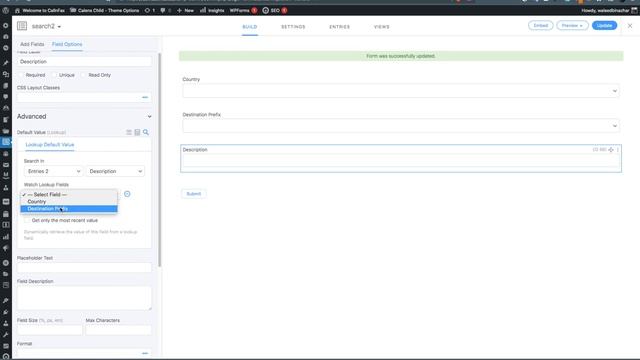Image resolution: width=640 pixels, height=360 pixels.
Task: Click the envelope mail icon in sidebar
Action: click(6, 165)
